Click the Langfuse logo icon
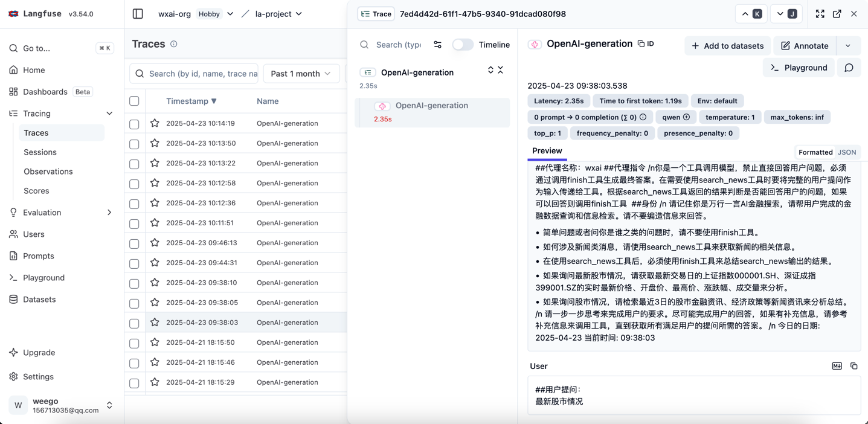Screen dimensions: 868x424 13,14
